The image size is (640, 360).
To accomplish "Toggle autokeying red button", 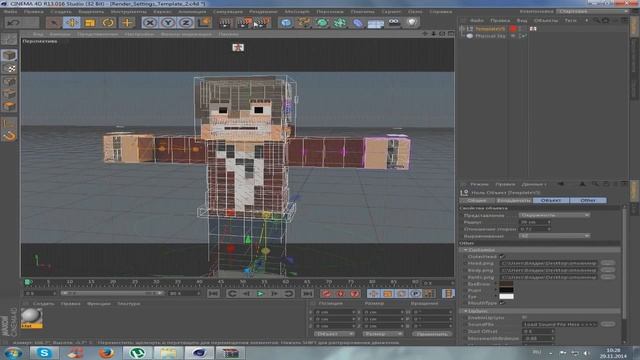I will click(340, 293).
